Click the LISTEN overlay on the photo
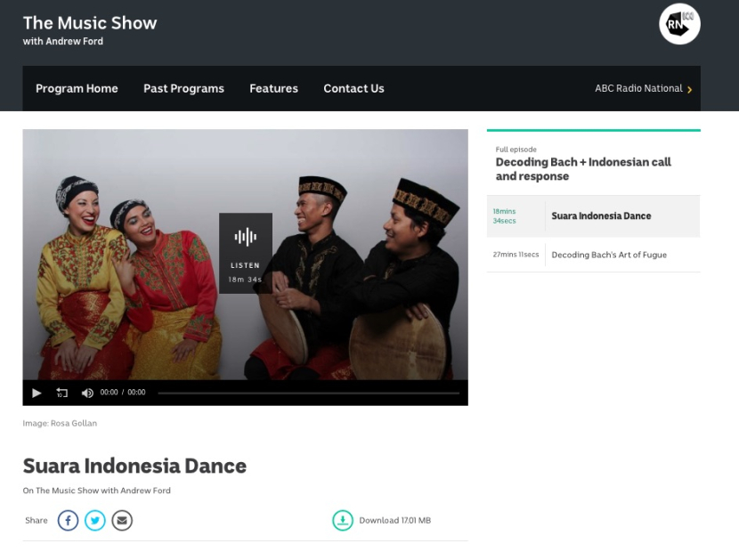The height and width of the screenshot is (560, 739). pyautogui.click(x=246, y=250)
